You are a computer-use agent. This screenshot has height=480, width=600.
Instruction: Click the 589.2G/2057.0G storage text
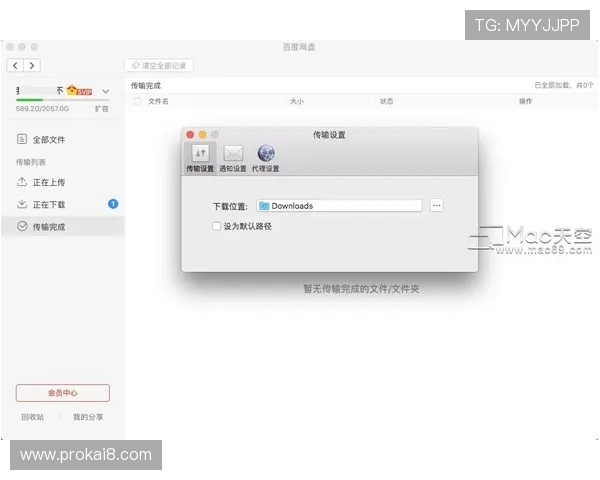42,109
